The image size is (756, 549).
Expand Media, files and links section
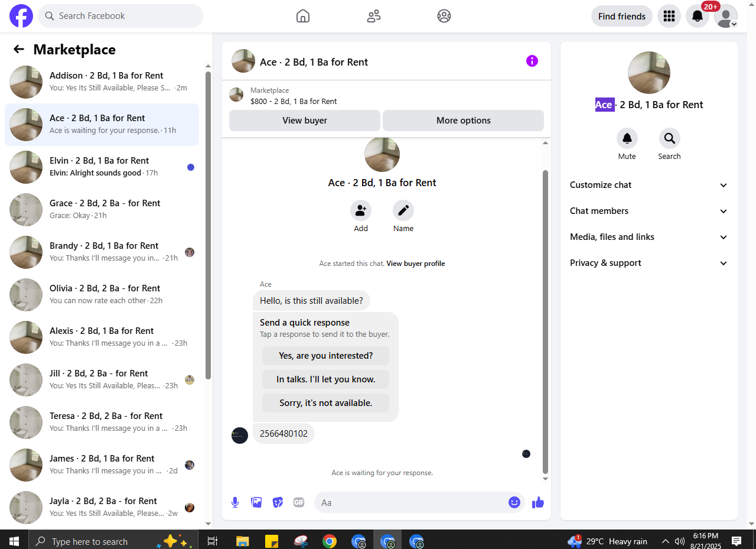(x=649, y=237)
